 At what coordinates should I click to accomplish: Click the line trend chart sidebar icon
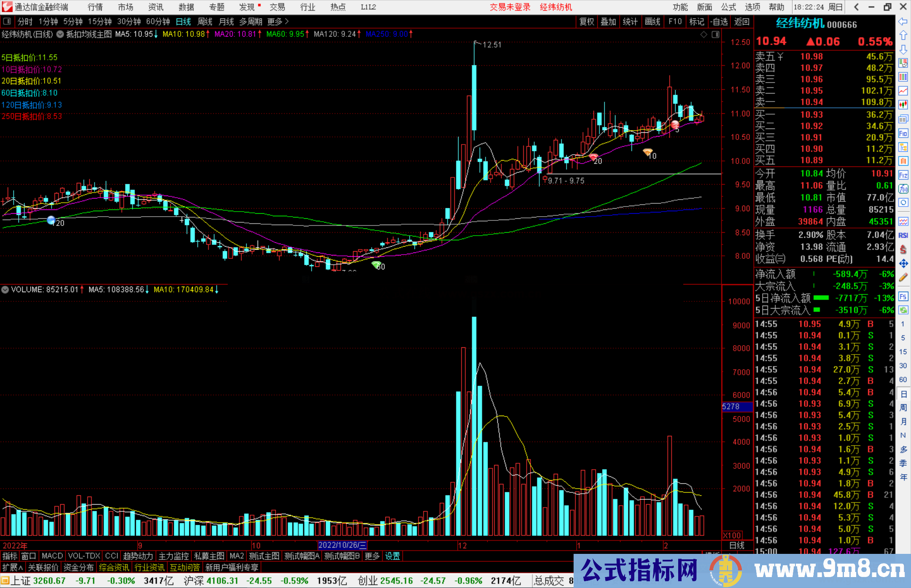point(903,91)
